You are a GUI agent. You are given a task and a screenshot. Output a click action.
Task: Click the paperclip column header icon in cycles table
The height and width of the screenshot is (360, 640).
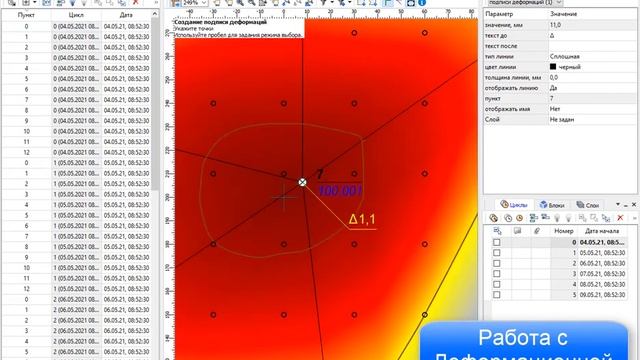pos(537,231)
